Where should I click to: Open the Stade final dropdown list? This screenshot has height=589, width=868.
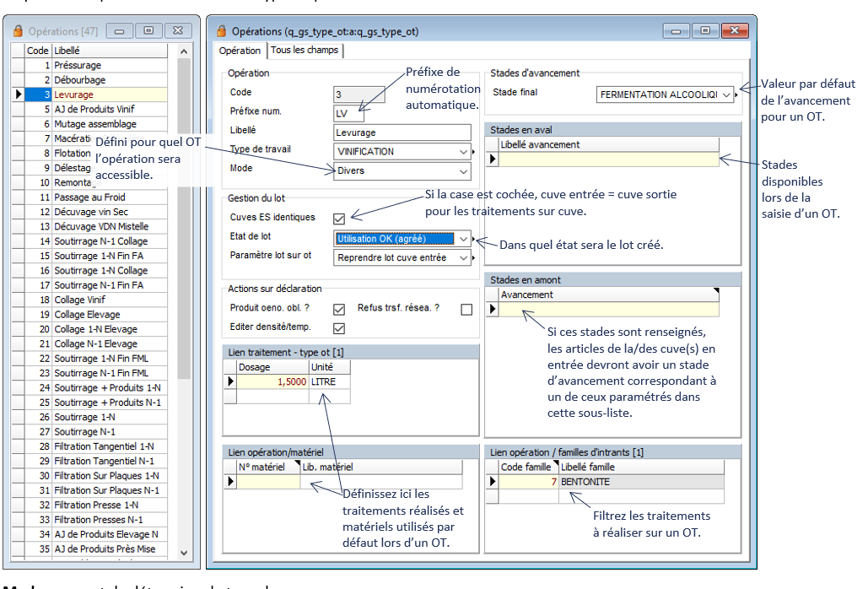coord(727,95)
